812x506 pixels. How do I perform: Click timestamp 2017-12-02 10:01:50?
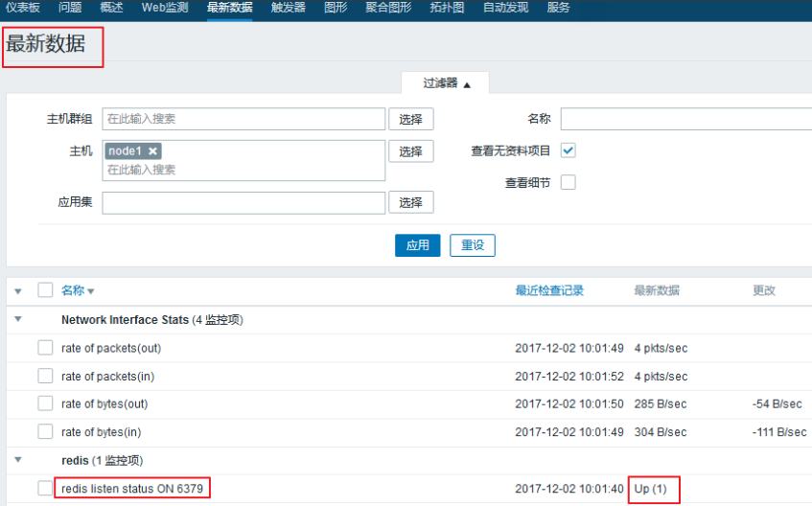point(569,404)
